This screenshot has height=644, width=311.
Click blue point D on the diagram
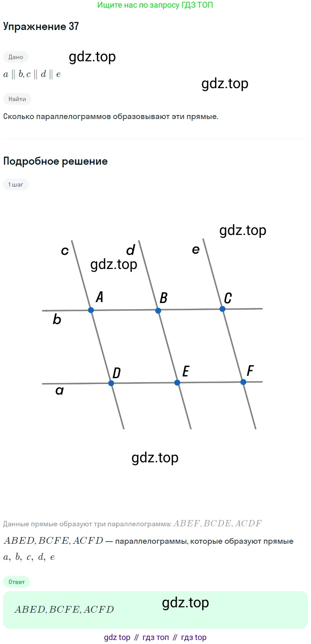tap(111, 383)
